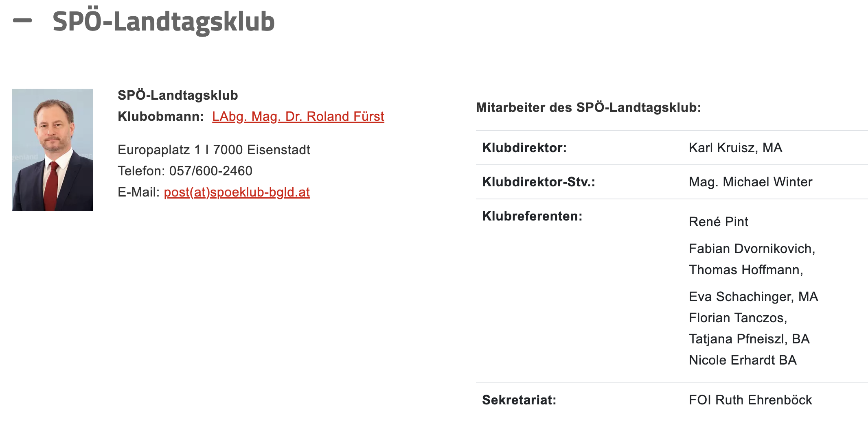868x428 pixels.
Task: Click the phone number 057/600-2460
Action: [x=211, y=171]
